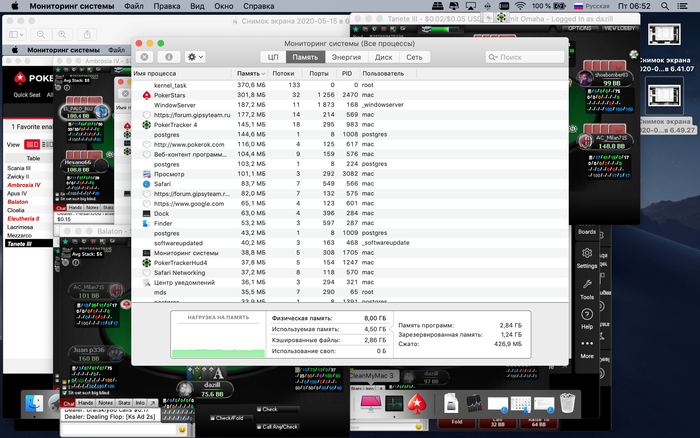Open the Notes tab in Balaton table chat panel
The height and width of the screenshot is (438, 700).
pyautogui.click(x=105, y=403)
